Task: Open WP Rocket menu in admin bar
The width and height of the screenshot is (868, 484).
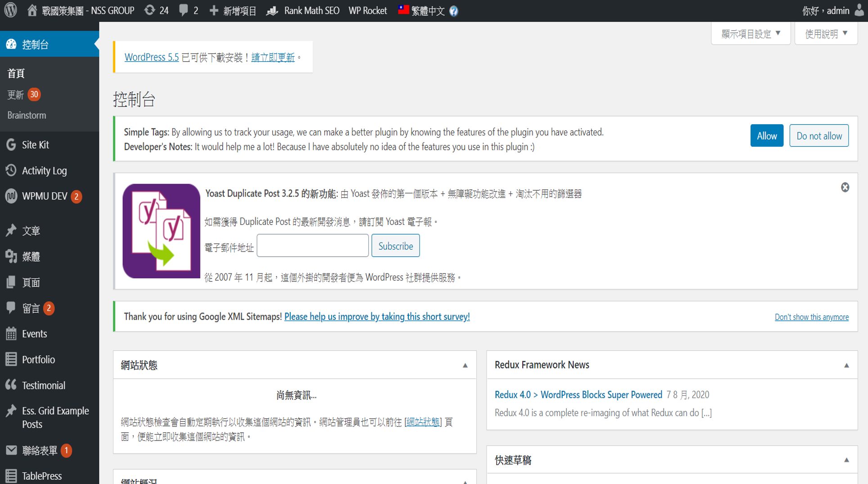Action: pos(368,11)
